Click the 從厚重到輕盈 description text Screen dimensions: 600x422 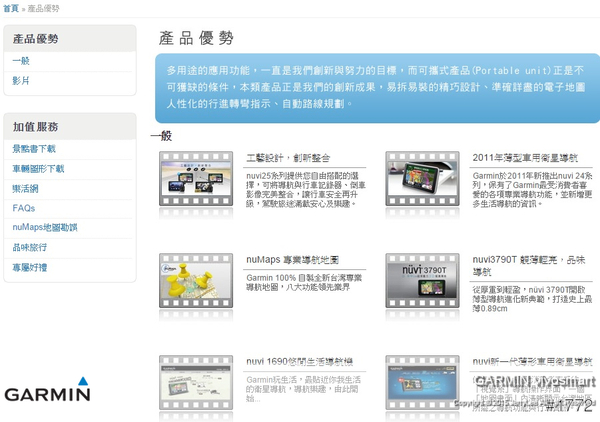(x=532, y=299)
